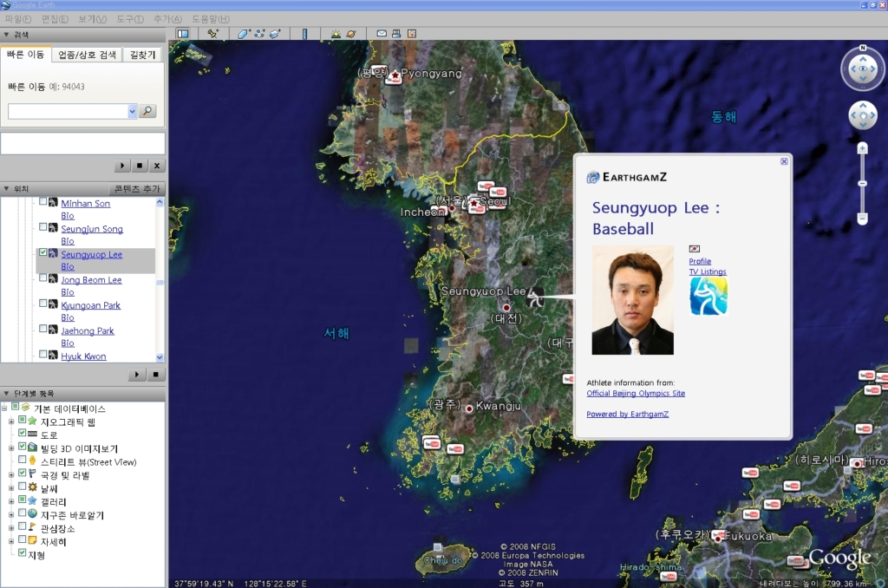Click YouTube marker near Pyongyang
This screenshot has width=888, height=588.
point(393,79)
